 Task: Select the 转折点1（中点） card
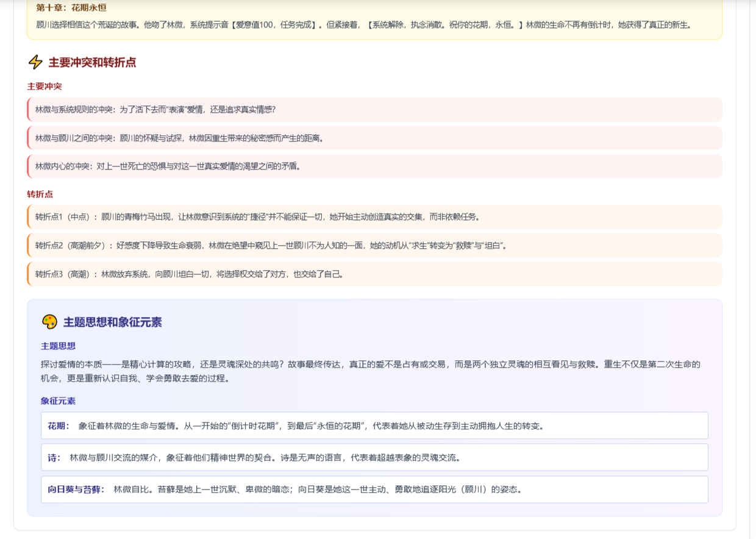pos(374,216)
